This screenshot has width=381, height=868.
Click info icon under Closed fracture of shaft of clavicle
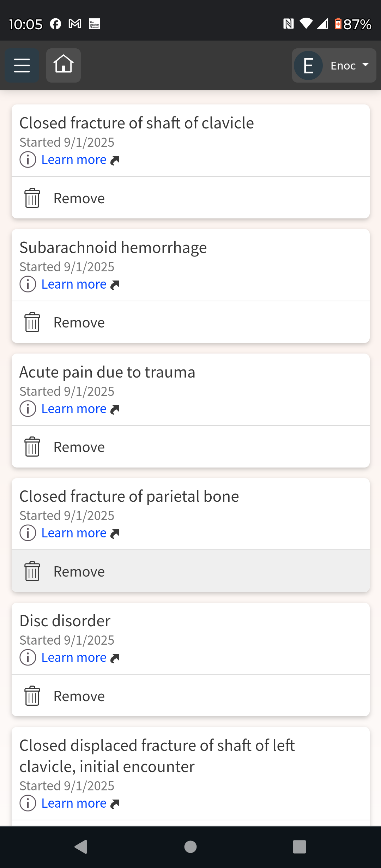click(x=28, y=159)
